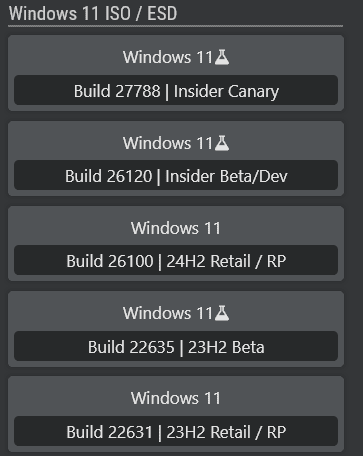Click the Windows 11 title above Build 26120
Screen dimensions: 363x456
pyautogui.click(x=168, y=143)
